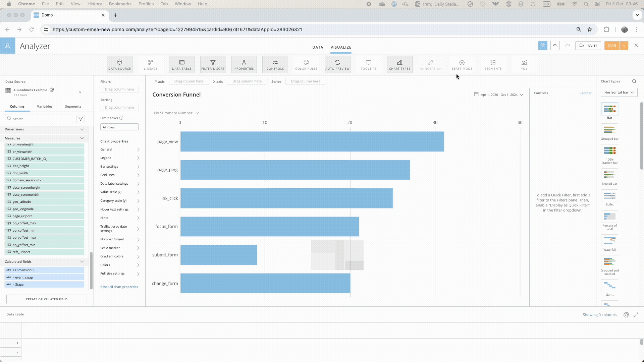Open the Horizontal bar chart type dropdown
Image resolution: width=644 pixels, height=362 pixels.
619,93
